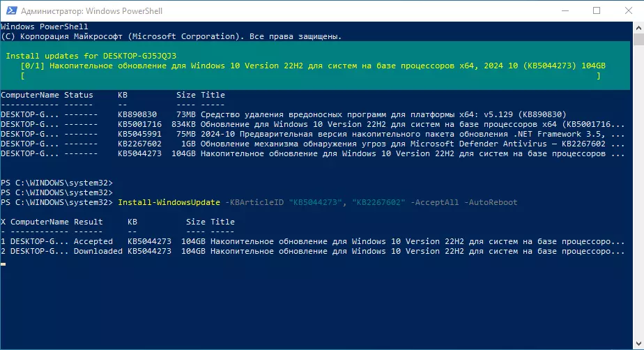
Task: Click the PowerShell icon in title bar
Action: click(x=10, y=10)
